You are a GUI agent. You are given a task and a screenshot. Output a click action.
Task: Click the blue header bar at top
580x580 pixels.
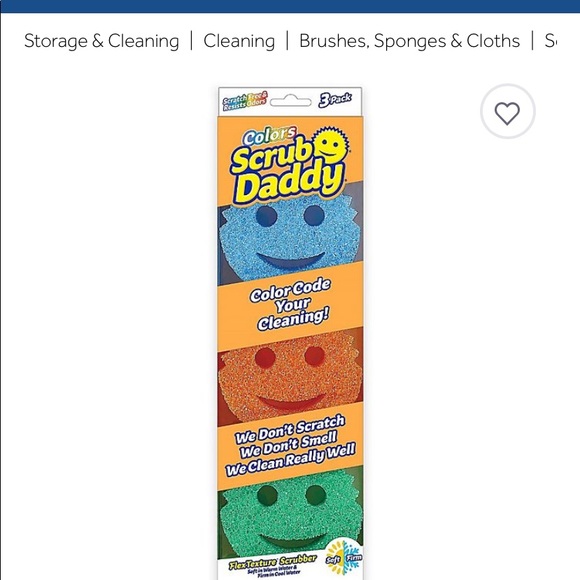point(290,6)
